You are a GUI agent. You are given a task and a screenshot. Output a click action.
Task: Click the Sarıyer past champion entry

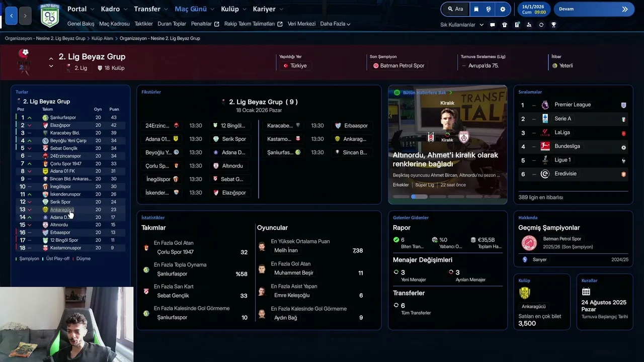(539, 259)
